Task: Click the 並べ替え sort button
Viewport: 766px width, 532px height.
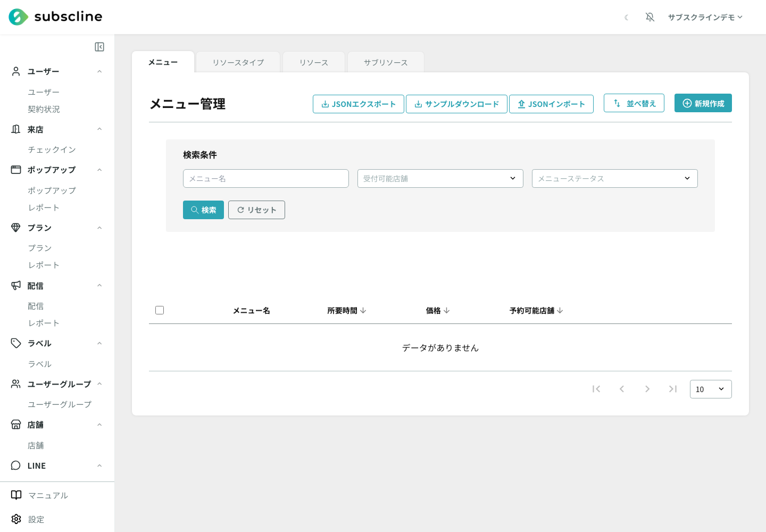Action: (x=634, y=103)
